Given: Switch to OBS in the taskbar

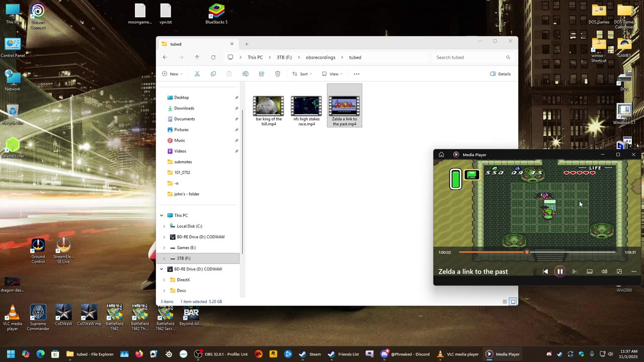Looking at the screenshot, I should click(x=221, y=354).
